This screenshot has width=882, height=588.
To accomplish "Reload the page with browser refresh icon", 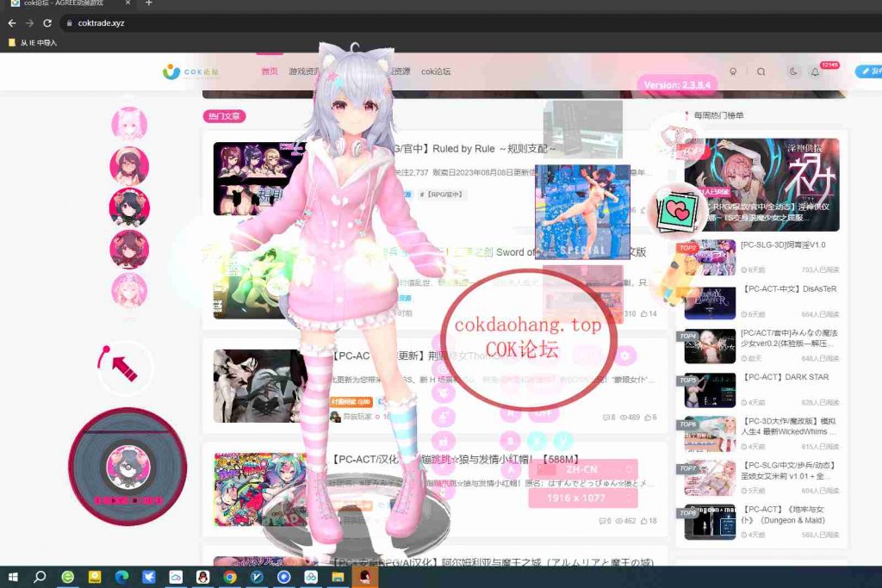I will point(47,23).
